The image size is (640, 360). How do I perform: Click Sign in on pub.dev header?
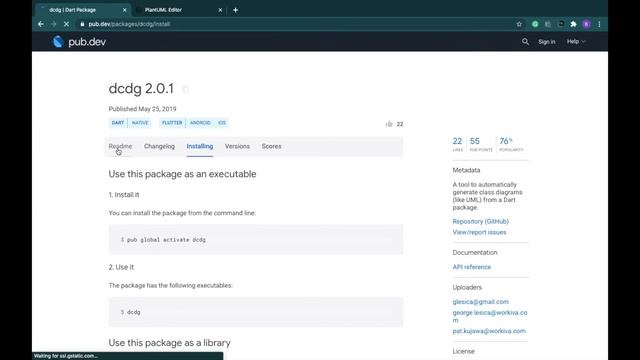pyautogui.click(x=547, y=42)
